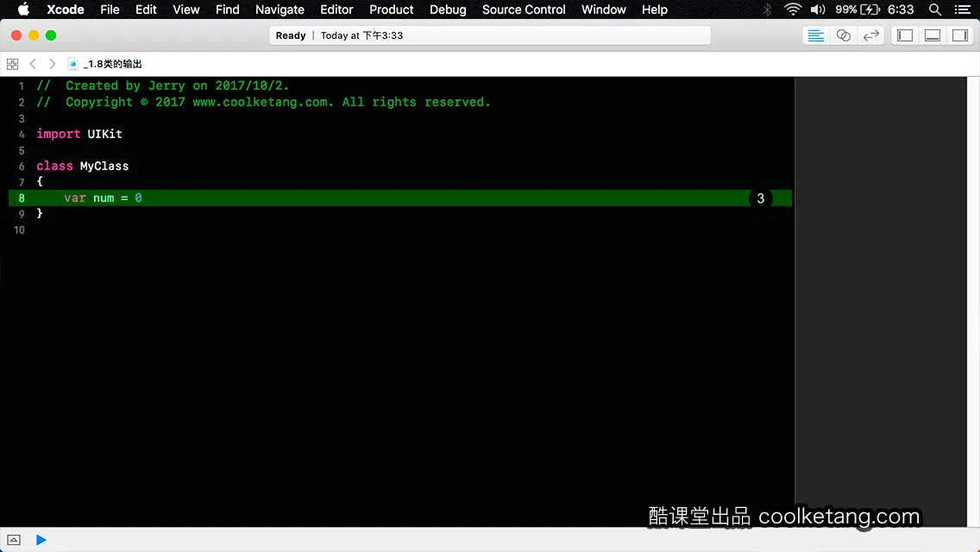This screenshot has width=980, height=552.
Task: Show the debug area toggle at bottom
Action: pos(14,540)
